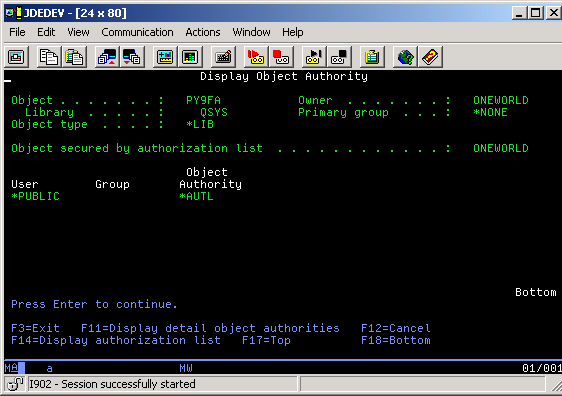Open the Communication menu
Screen dimensions: 562x396
pyautogui.click(x=137, y=32)
